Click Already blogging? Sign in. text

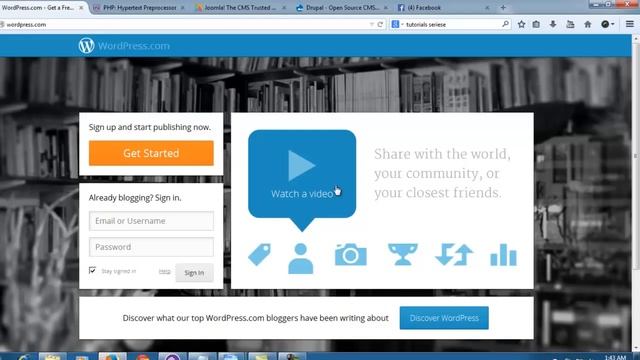135,198
